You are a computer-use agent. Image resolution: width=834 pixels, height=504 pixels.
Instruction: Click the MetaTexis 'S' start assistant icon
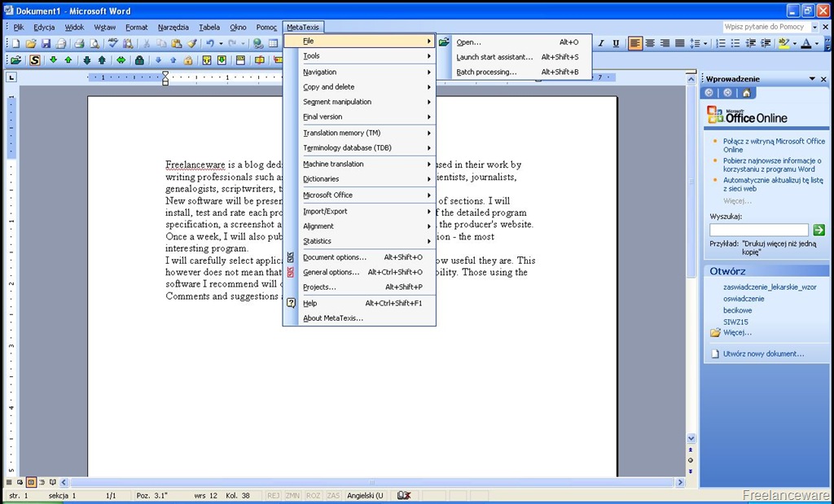pos(34,60)
